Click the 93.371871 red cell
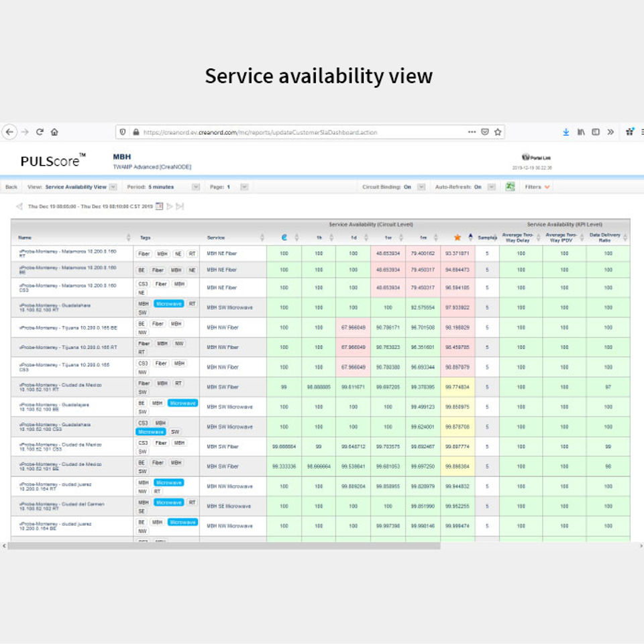This screenshot has height=644, width=644. (458, 254)
